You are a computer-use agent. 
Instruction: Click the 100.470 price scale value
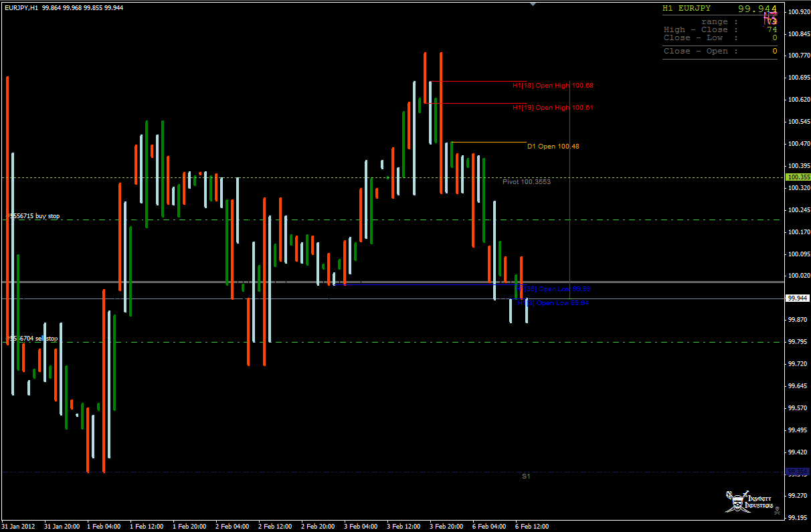[x=799, y=144]
